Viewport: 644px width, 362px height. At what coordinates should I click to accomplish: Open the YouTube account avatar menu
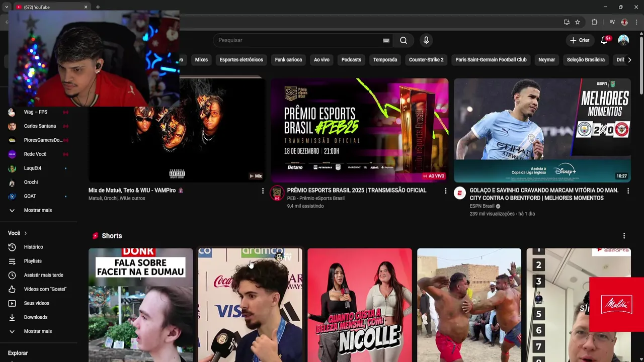tap(623, 40)
